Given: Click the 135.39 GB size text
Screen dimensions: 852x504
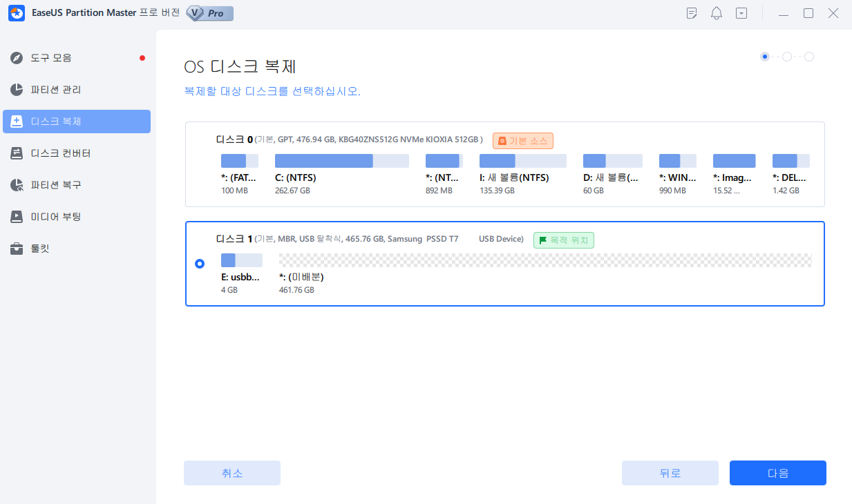Looking at the screenshot, I should pos(497,191).
